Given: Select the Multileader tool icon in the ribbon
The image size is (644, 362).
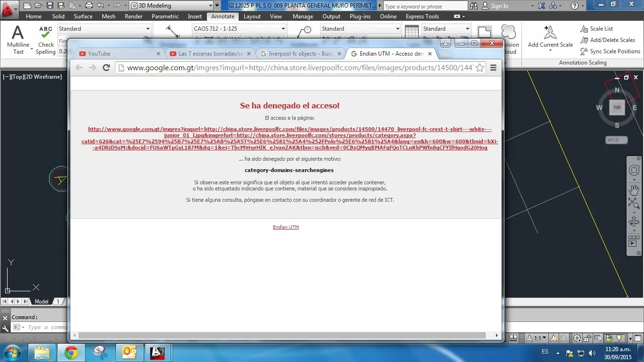Looking at the screenshot, I should coord(305,32).
